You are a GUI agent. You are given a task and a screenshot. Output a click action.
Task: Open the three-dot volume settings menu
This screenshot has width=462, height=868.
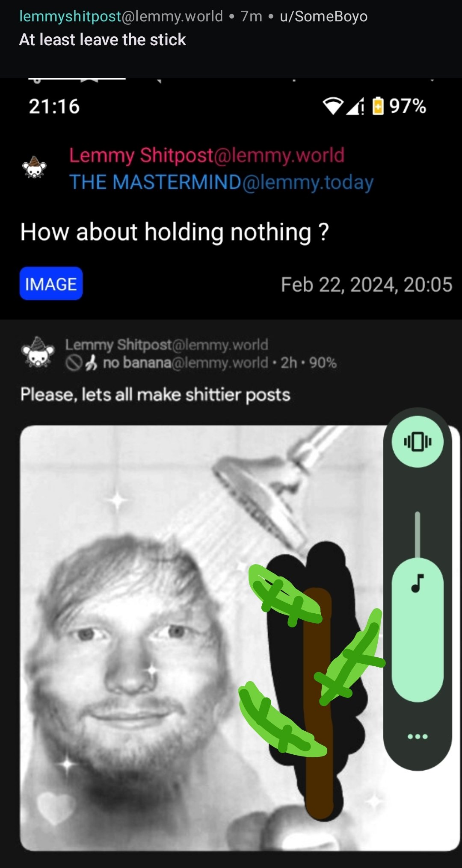coord(418,736)
